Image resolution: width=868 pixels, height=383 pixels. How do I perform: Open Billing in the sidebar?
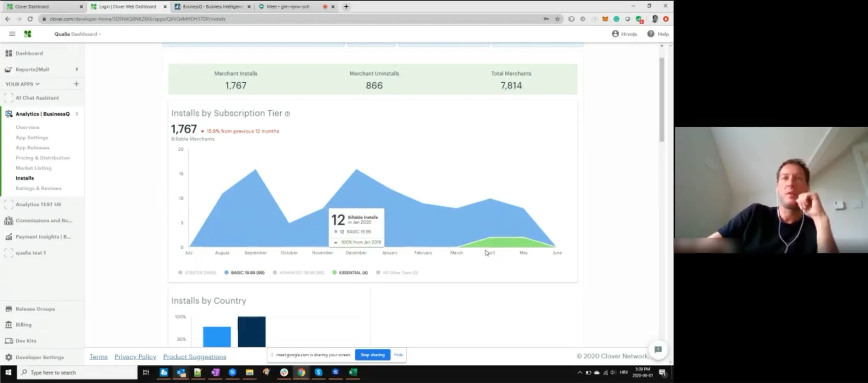tap(23, 325)
